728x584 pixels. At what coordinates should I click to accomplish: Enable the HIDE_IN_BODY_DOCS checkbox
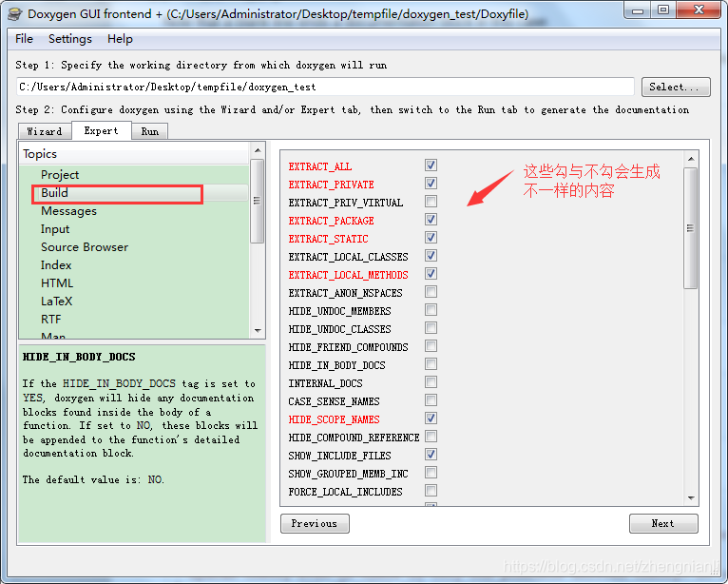431,364
